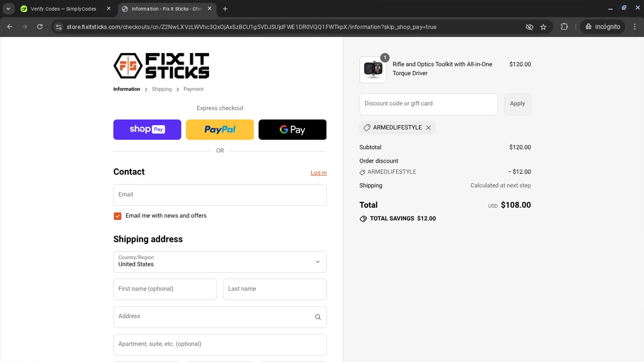Focus the Discount code or gift card field
Viewport: 644px width, 362px height.
(x=428, y=104)
